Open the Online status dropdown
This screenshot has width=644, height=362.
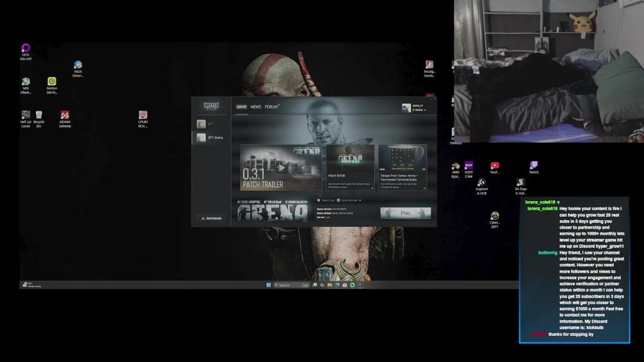420,110
